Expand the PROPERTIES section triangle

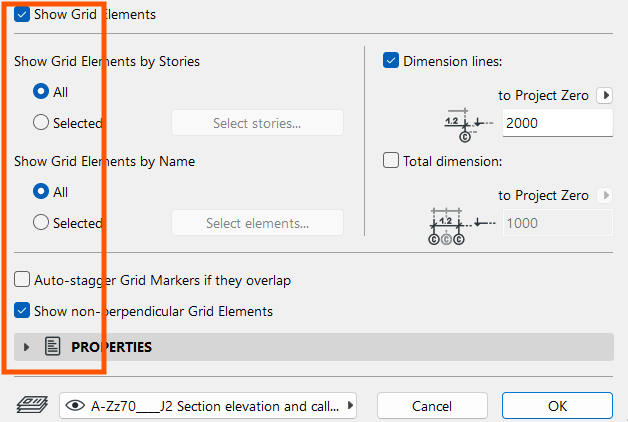[x=26, y=347]
